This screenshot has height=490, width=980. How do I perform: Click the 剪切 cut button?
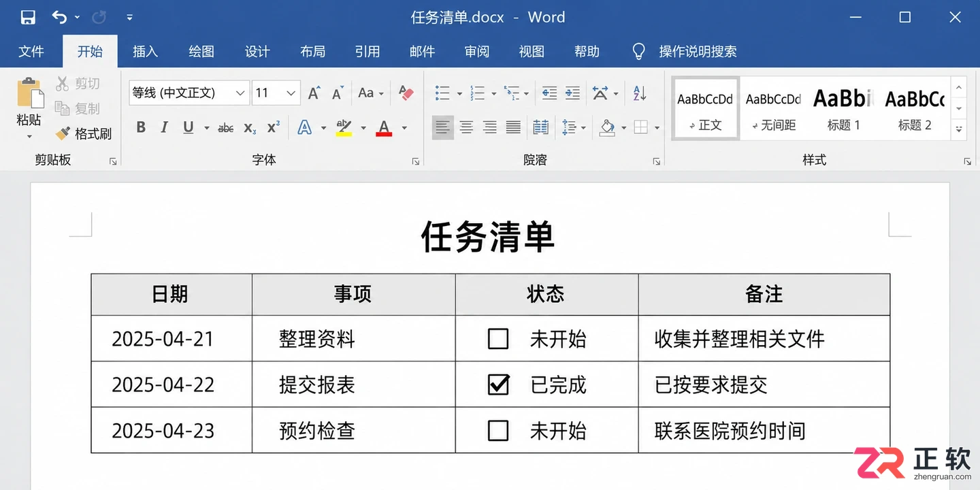tap(78, 84)
